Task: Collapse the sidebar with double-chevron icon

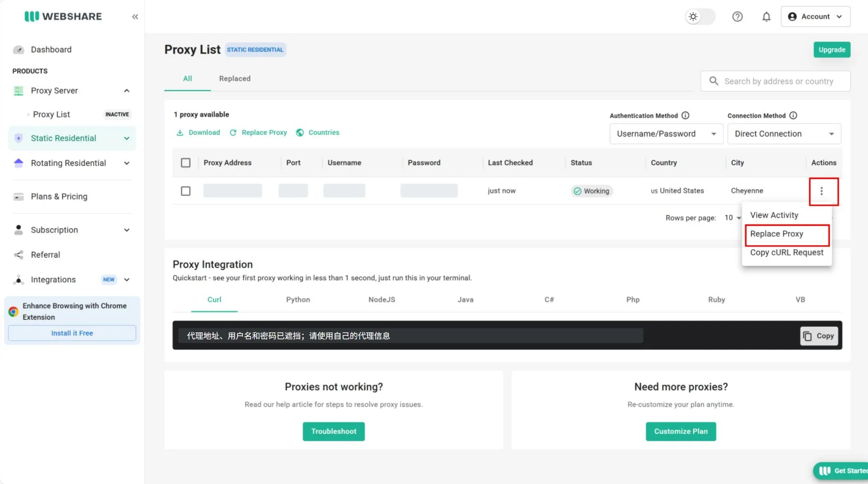Action: (x=135, y=17)
